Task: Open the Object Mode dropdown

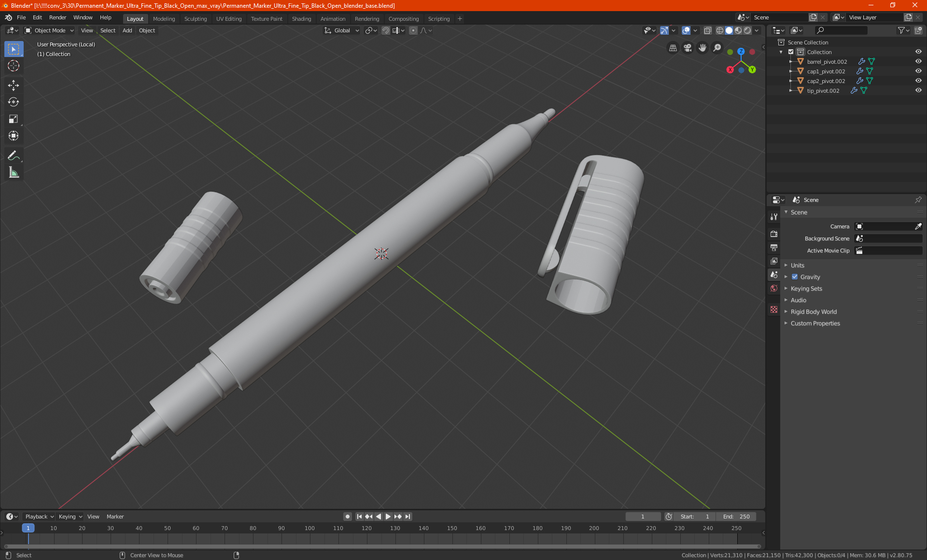Action: 49,30
